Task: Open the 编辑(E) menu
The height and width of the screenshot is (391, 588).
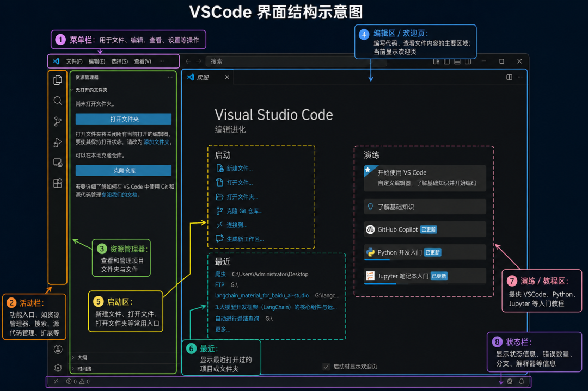Action: 97,61
